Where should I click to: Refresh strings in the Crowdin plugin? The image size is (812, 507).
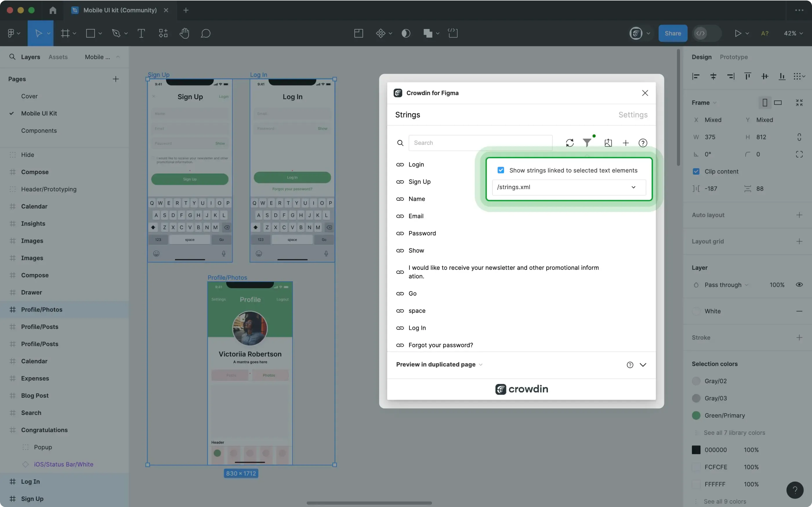[570, 142]
